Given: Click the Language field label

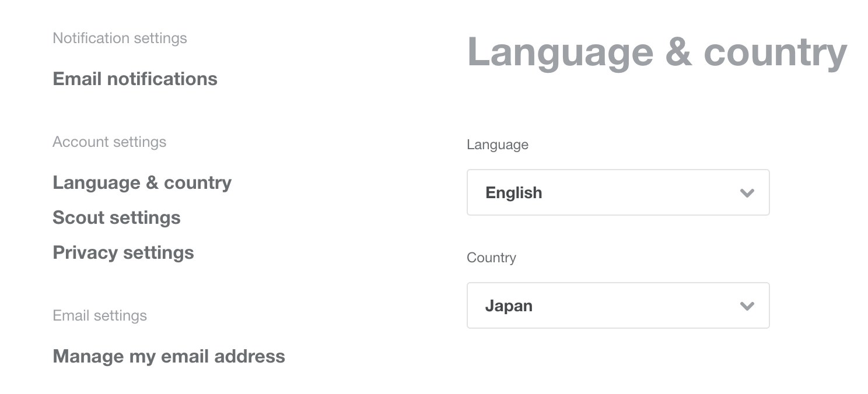Looking at the screenshot, I should pos(497,145).
